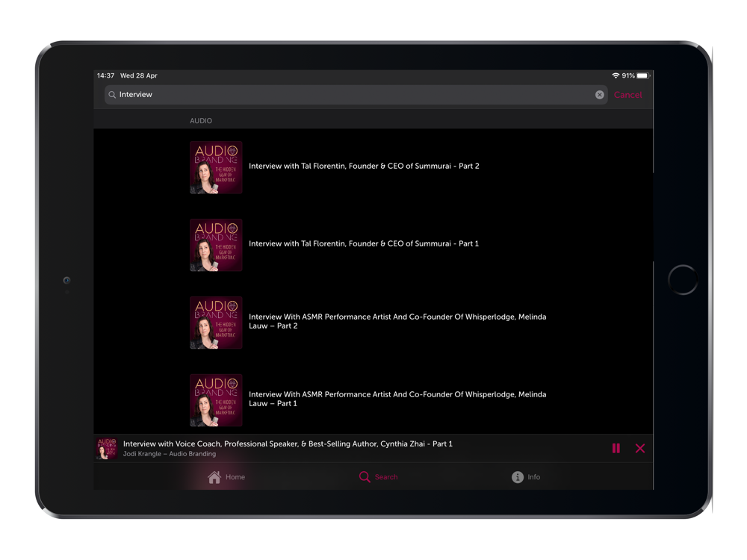Open now-playing artwork in mini player
The image size is (747, 560).
click(x=107, y=448)
